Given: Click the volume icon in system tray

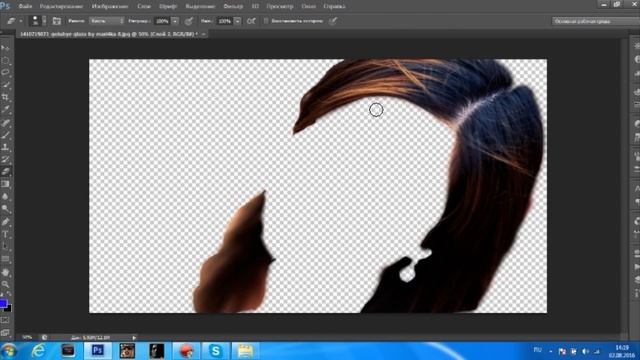Looking at the screenshot, I should point(585,351).
